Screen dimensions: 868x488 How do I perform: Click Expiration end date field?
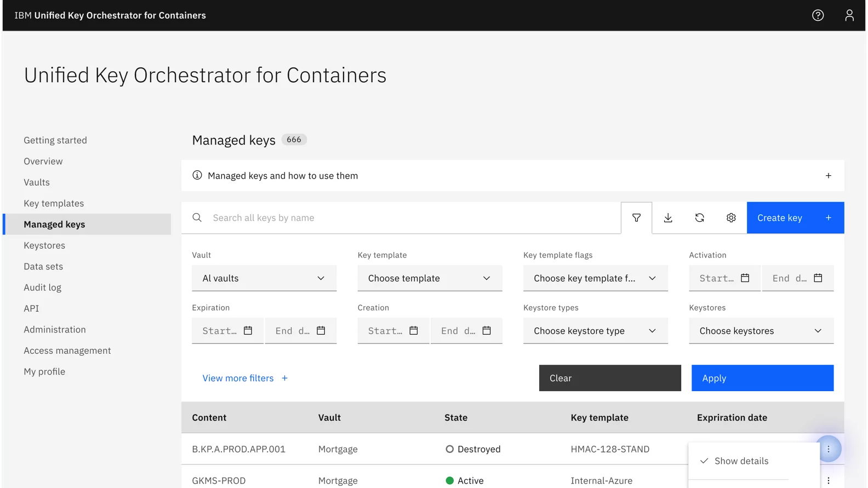[301, 331]
